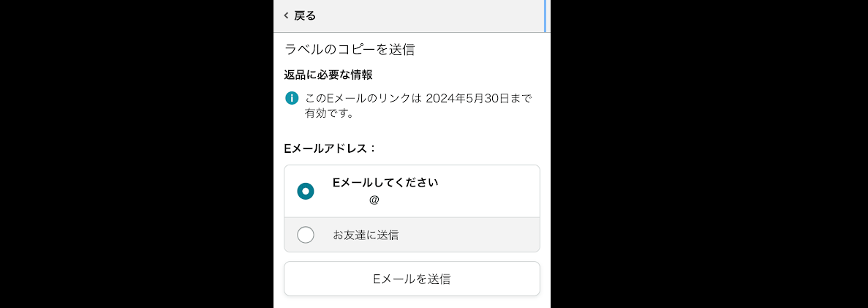Click the black area left of page
Viewport: 868px width, 308px height.
pos(137,154)
